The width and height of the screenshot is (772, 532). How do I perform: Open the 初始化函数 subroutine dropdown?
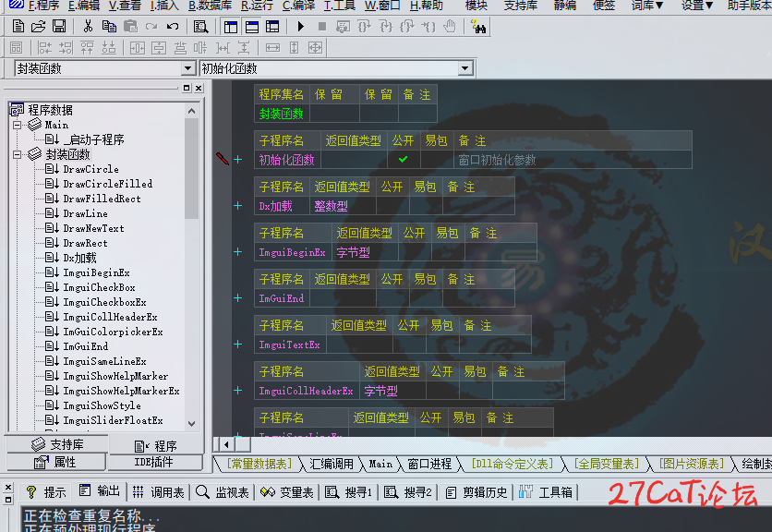(x=464, y=68)
